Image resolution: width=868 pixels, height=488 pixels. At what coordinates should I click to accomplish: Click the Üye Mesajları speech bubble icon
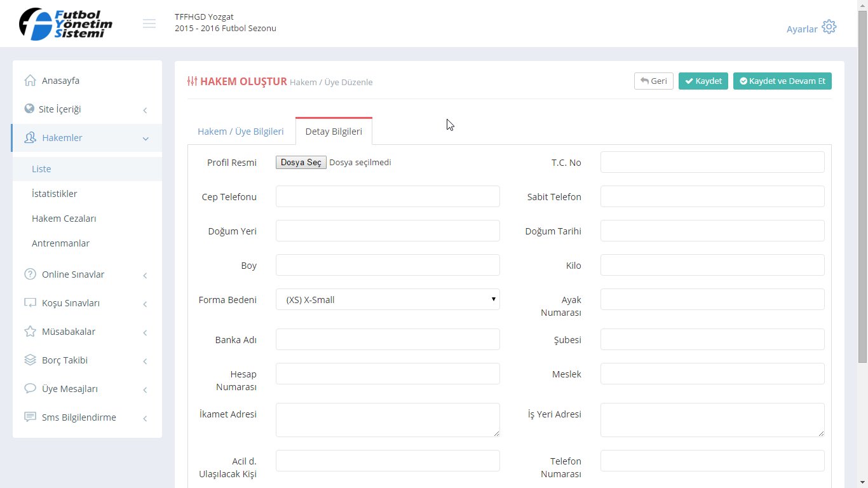tap(30, 389)
